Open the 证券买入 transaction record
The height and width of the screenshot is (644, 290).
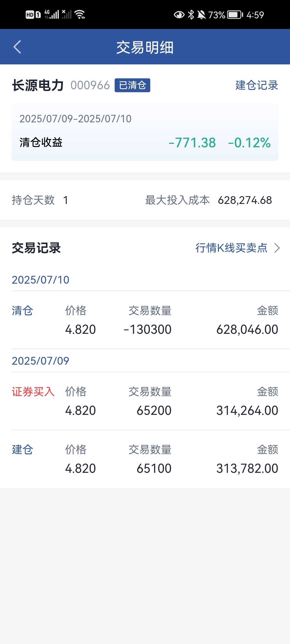coord(145,401)
